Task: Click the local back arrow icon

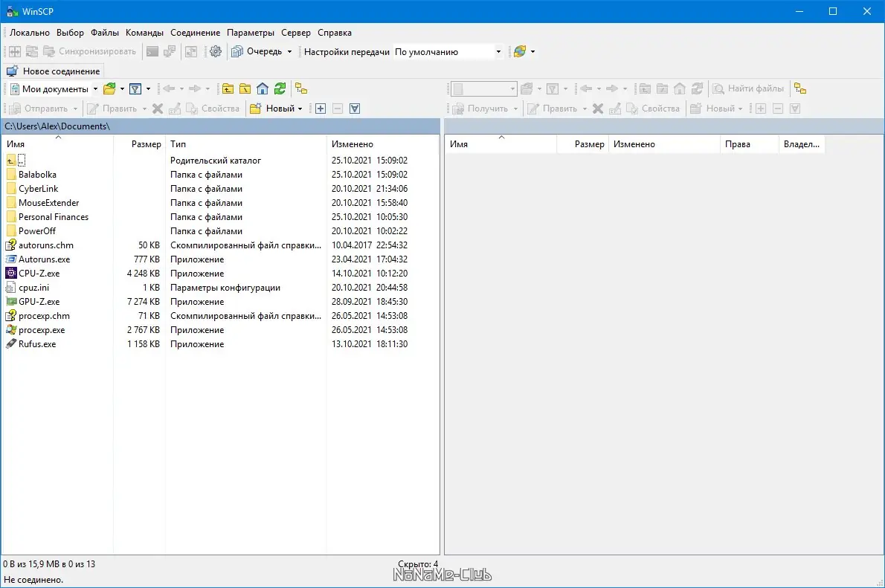Action: pyautogui.click(x=169, y=88)
